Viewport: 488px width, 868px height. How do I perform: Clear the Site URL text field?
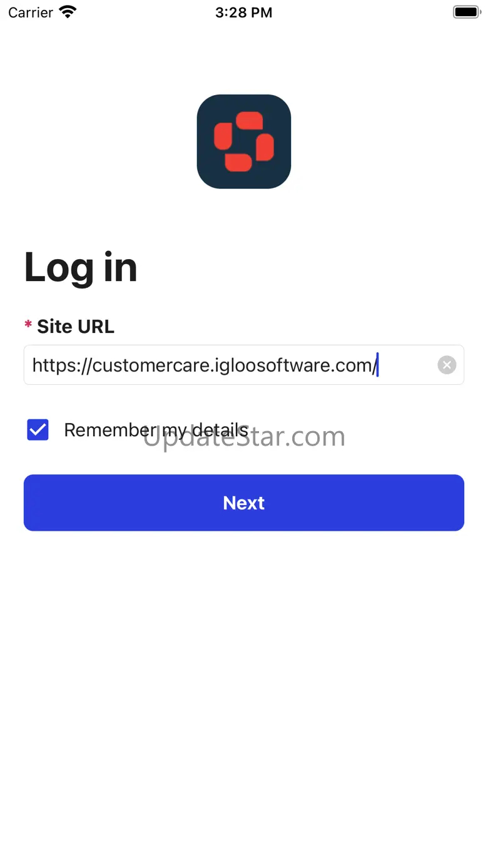click(x=447, y=365)
